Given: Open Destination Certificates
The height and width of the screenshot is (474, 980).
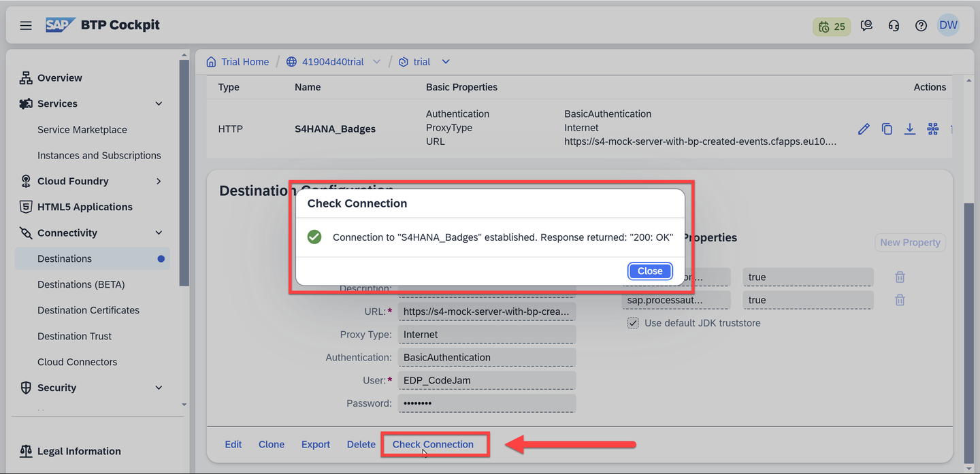Looking at the screenshot, I should point(88,310).
